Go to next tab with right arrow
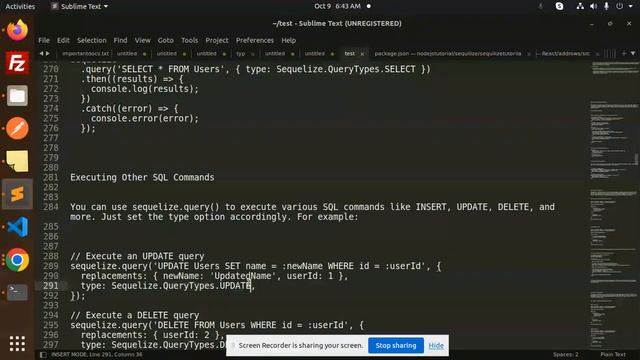Image resolution: width=640 pixels, height=360 pixels. pyautogui.click(x=48, y=53)
